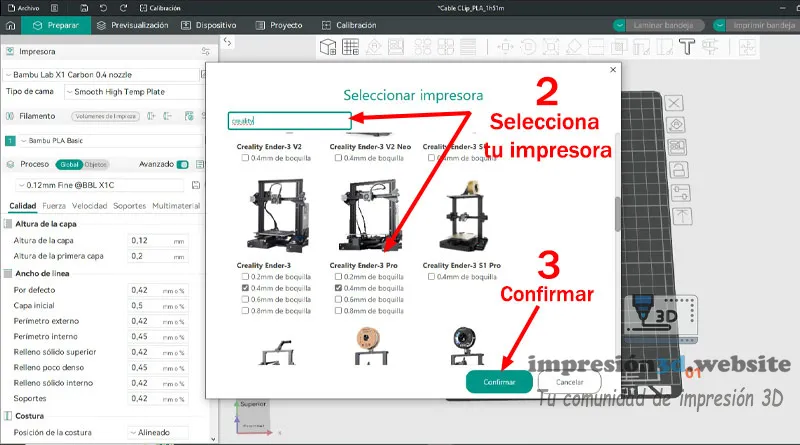
Task: Open plate settings sliders icon
Action: 681,193
